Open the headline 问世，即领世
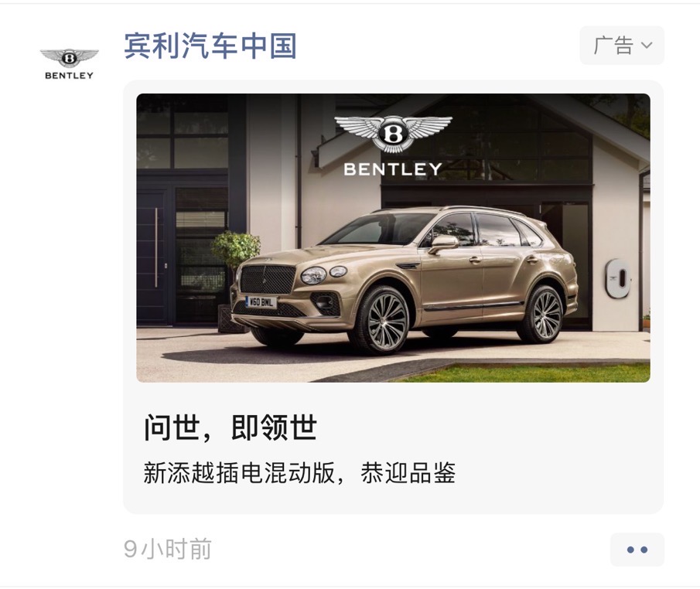Viewport: 700px width, 589px height. pyautogui.click(x=230, y=427)
